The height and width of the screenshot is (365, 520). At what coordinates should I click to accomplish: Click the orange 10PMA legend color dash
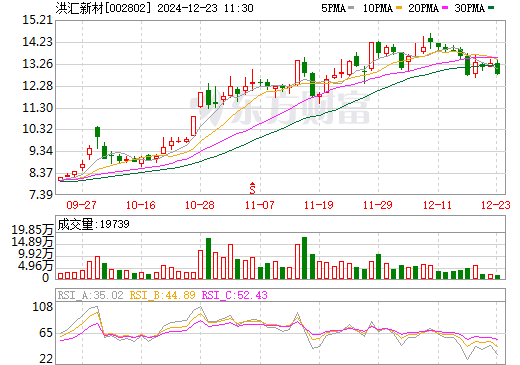[x=399, y=8]
